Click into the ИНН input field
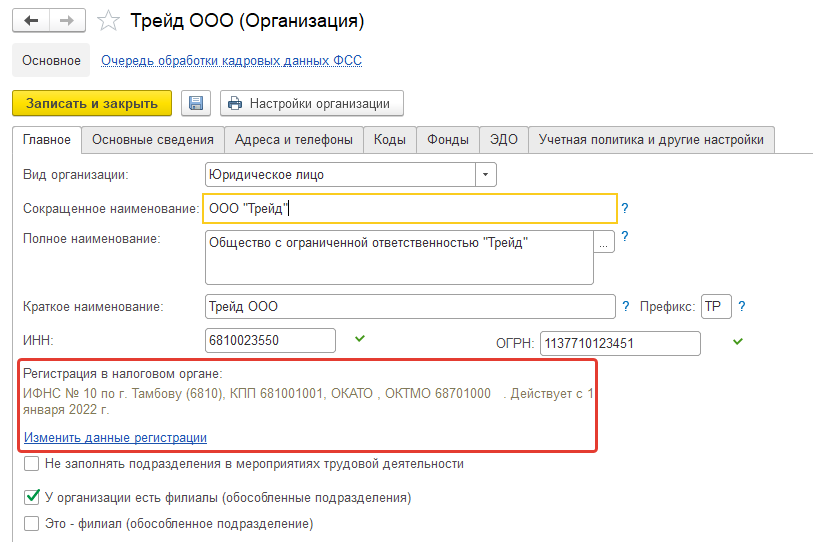This screenshot has width=813, height=542. click(269, 341)
